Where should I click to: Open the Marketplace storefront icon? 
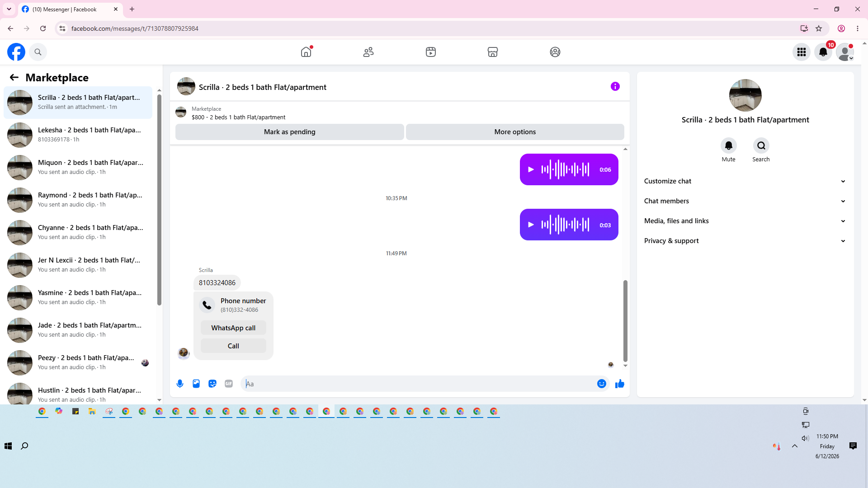(x=493, y=52)
